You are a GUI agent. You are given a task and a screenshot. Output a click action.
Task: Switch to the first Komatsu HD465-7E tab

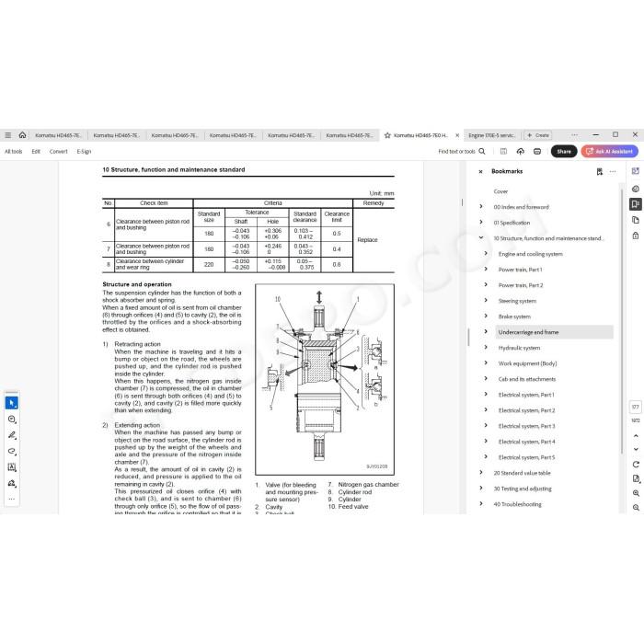(x=58, y=135)
